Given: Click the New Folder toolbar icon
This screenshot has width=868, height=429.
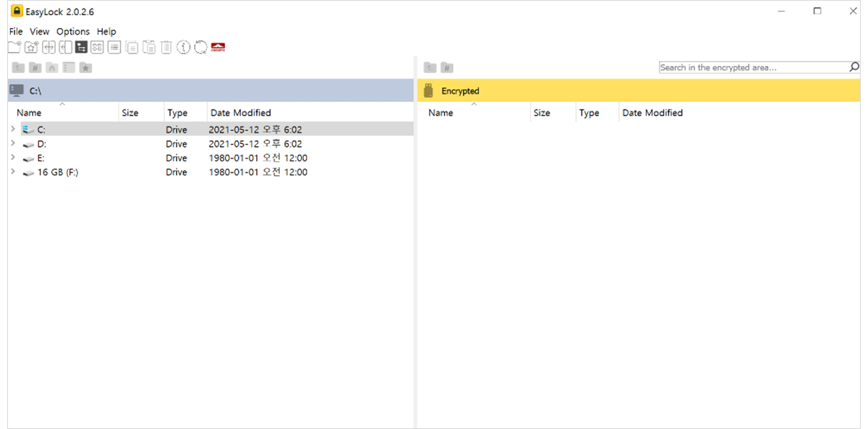Looking at the screenshot, I should (x=14, y=47).
